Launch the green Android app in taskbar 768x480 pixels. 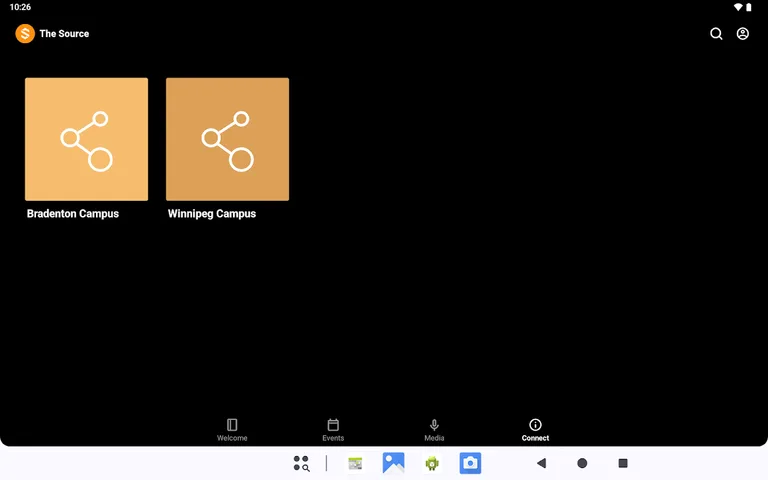point(432,463)
